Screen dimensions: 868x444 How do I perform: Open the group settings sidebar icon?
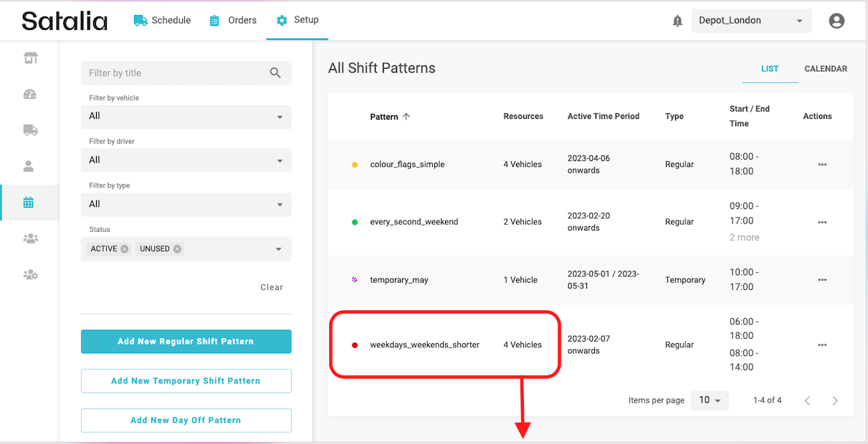pyautogui.click(x=29, y=275)
